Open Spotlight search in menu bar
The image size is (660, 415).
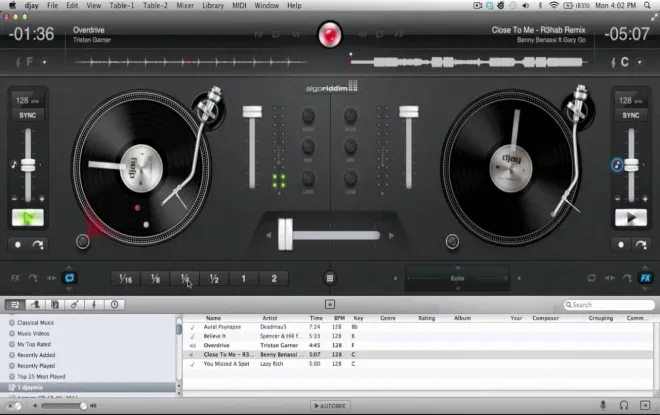[x=647, y=5]
